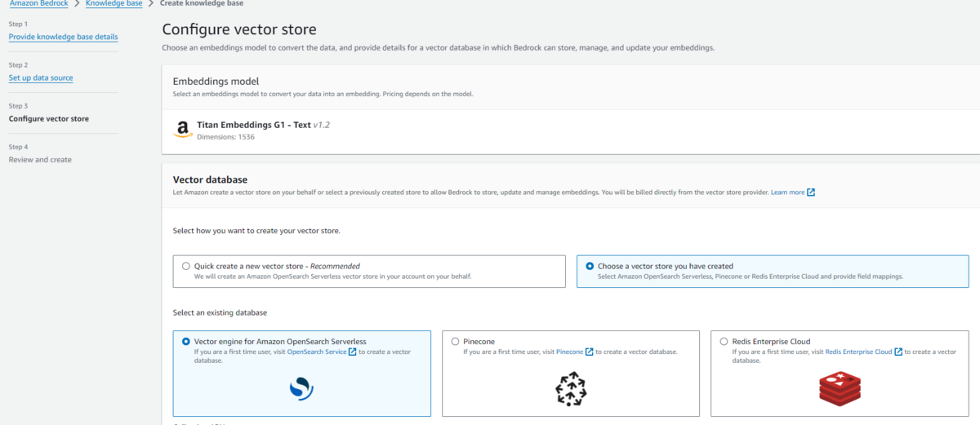Open Redis Enterprise Cloud link in card
980x425 pixels.
point(858,352)
